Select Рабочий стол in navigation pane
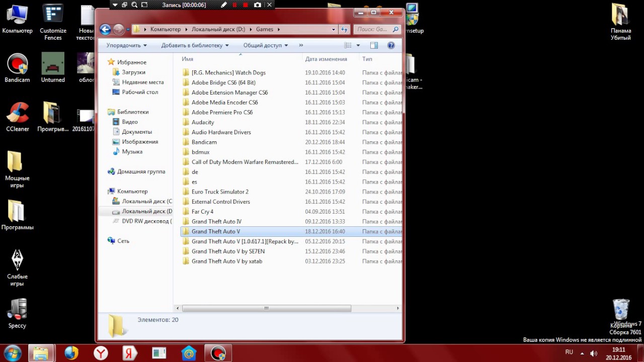Image resolution: width=644 pixels, height=362 pixels. (x=140, y=92)
